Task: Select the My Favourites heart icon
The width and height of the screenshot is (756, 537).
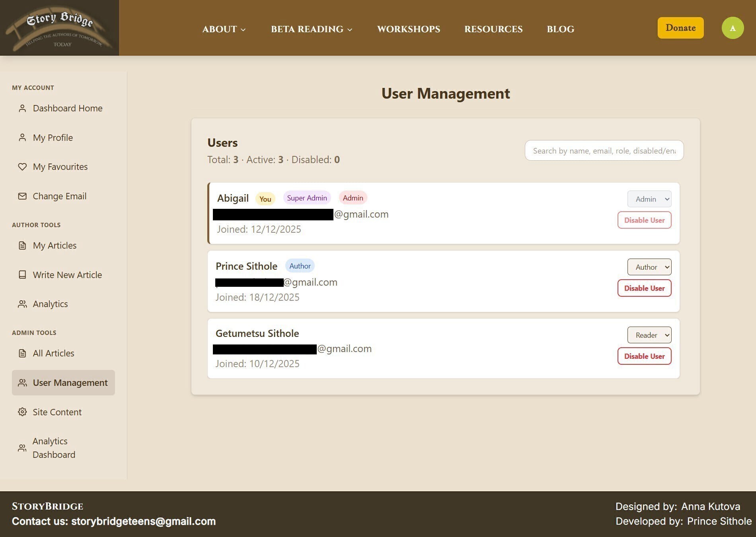Action: click(23, 167)
